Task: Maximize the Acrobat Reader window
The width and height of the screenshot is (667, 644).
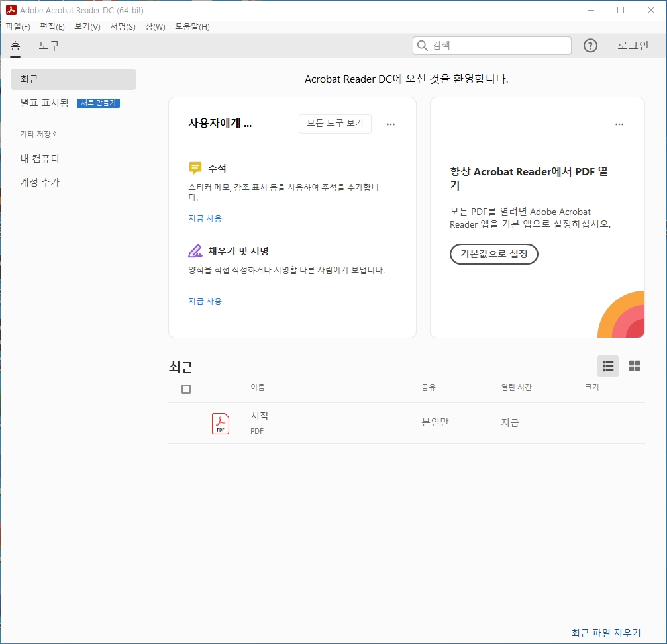Action: pyautogui.click(x=621, y=10)
